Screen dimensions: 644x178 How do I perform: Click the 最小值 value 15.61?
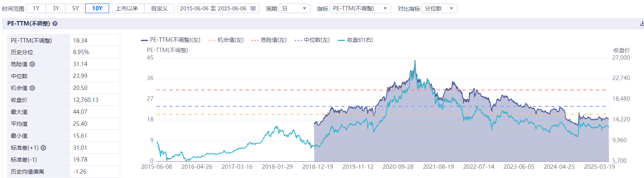click(80, 136)
